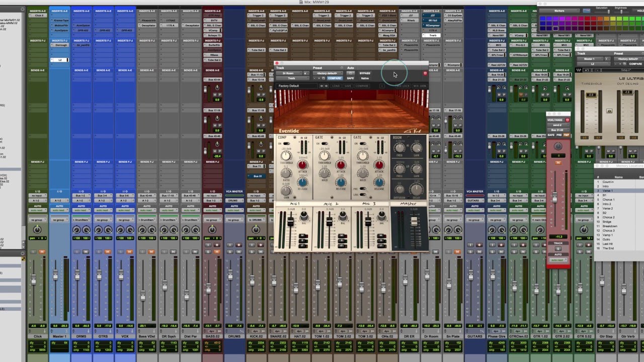Click Tverb Room Decay knob

(417, 190)
